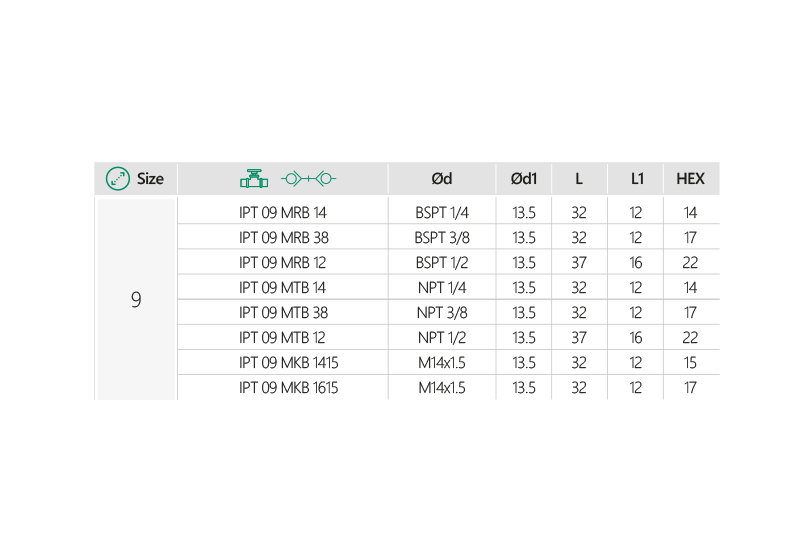Choose part IPT 09 MTB 14
The height and width of the screenshot is (534, 800).
(283, 288)
